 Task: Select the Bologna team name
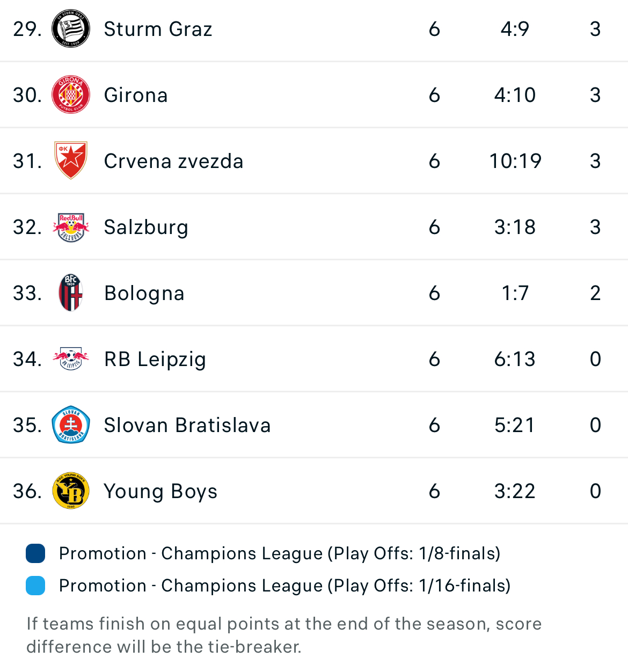144,293
